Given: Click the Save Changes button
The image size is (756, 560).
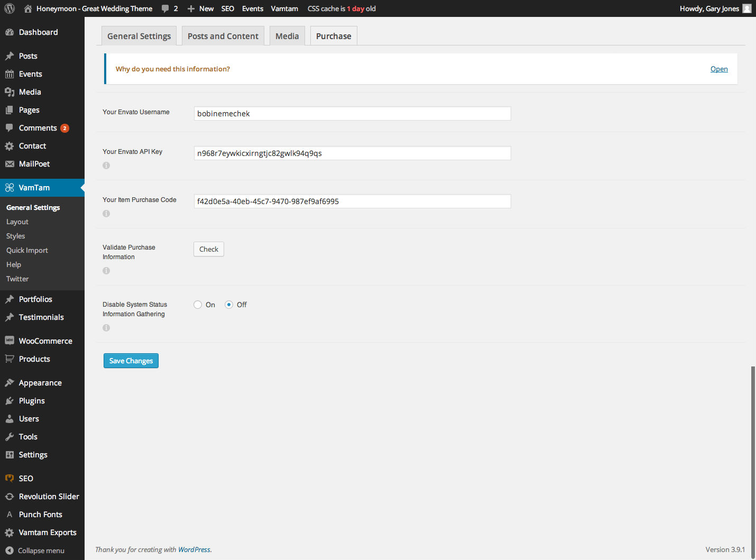Looking at the screenshot, I should [x=131, y=361].
